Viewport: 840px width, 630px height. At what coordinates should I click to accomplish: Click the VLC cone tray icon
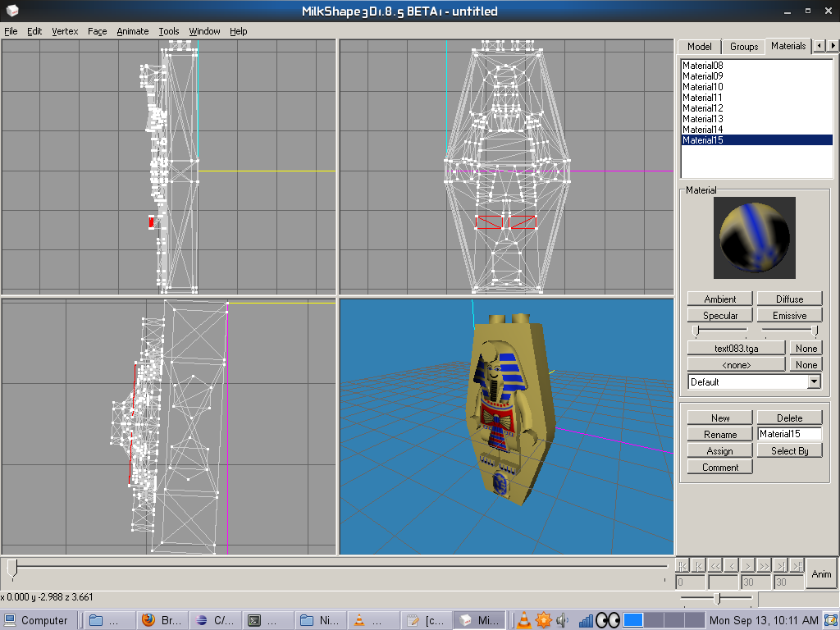coord(523,620)
